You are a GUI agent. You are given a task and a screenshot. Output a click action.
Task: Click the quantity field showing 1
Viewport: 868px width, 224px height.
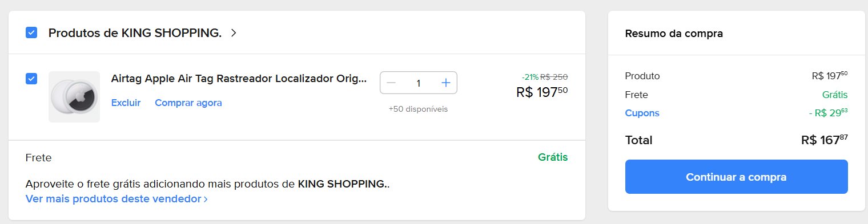(x=419, y=83)
